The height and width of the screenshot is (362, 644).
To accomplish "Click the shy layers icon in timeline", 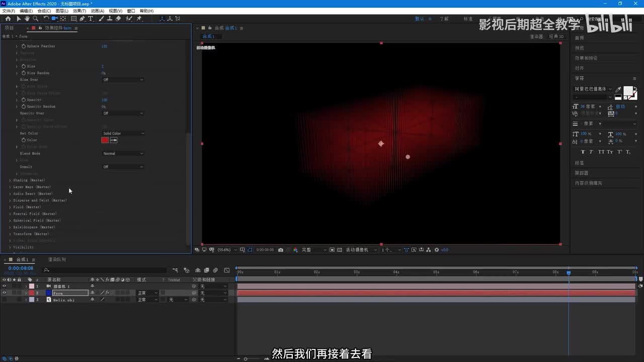I will pyautogui.click(x=198, y=270).
